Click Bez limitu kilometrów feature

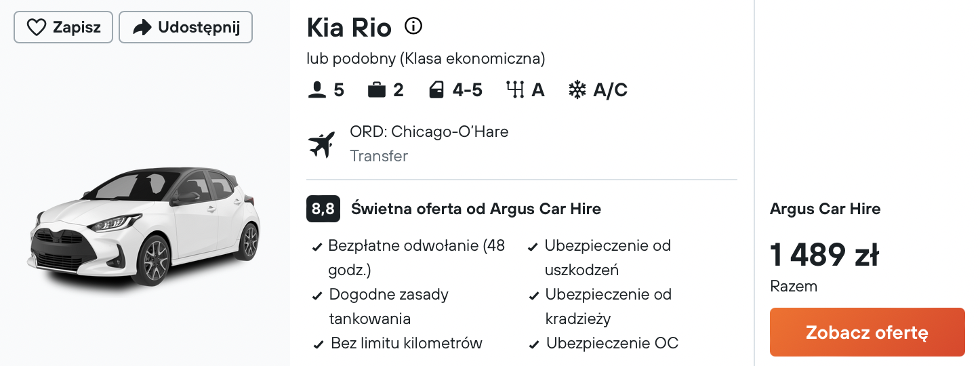point(398,344)
